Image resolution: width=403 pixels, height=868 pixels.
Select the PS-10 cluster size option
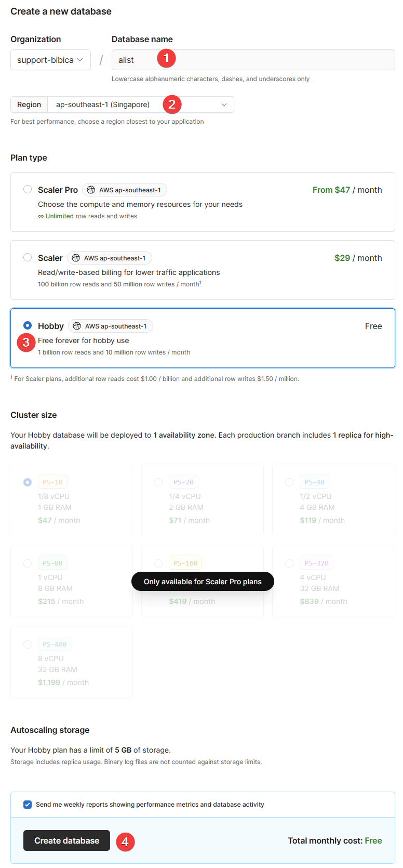28,482
